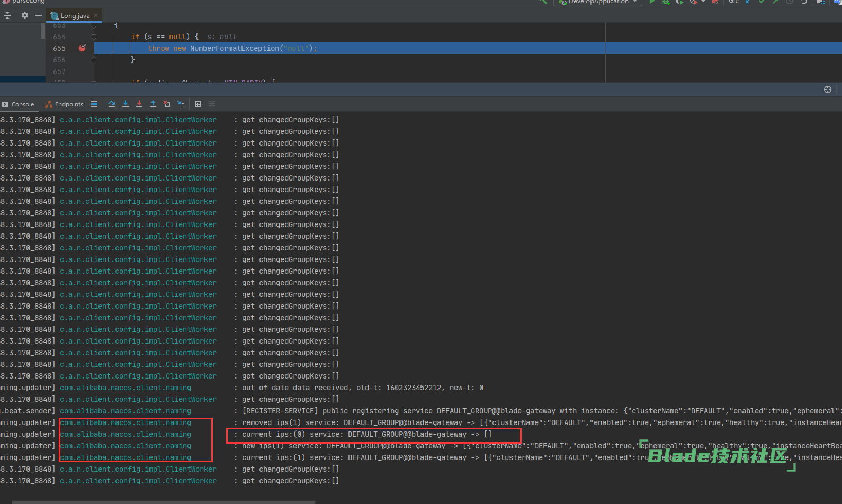
Task: Toggle the fold marker at line 656
Action: 94,60
